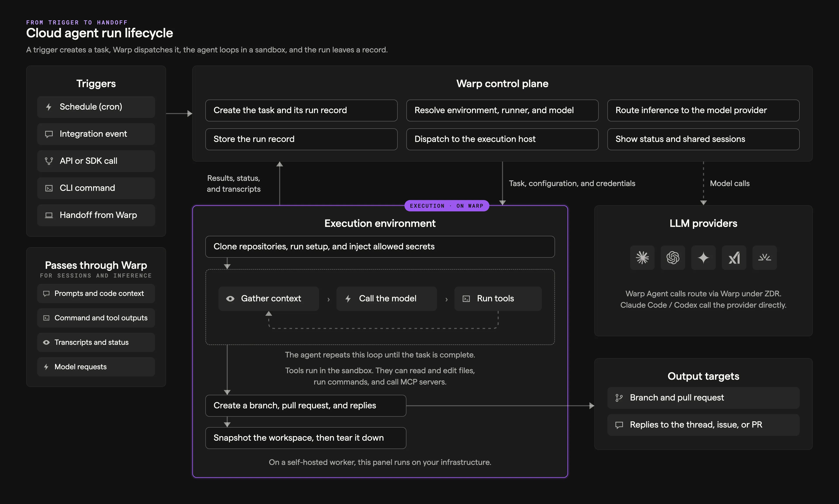Click Dispatch to the execution host box
The image size is (839, 504).
pos(502,139)
